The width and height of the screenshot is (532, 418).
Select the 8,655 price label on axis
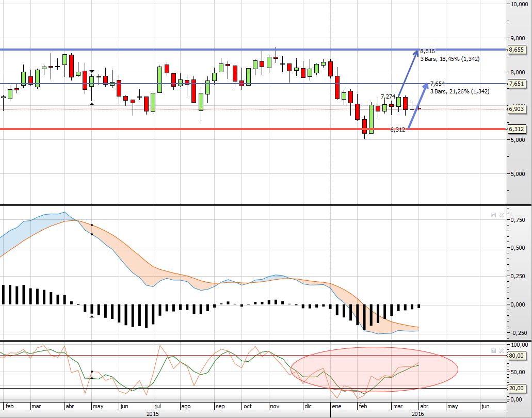517,50
